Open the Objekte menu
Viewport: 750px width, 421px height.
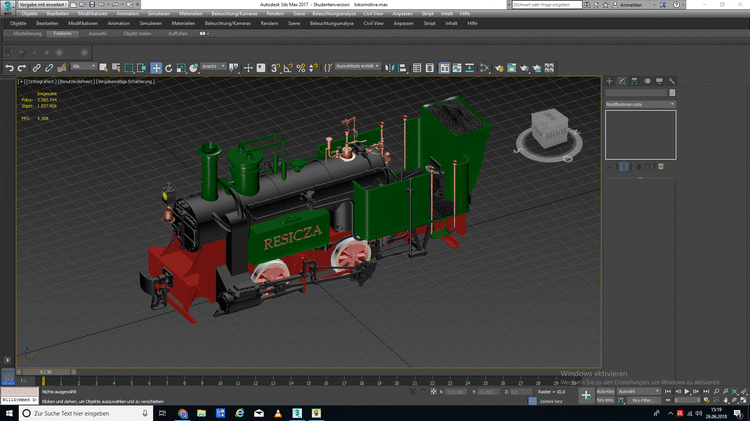coord(18,23)
